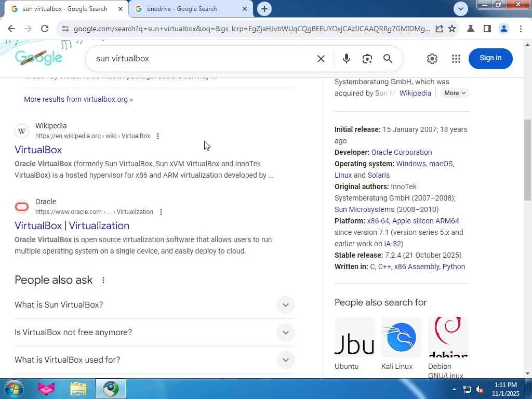Switch to onedrive search tab
Viewport: 532px width, 399px height.
tap(181, 9)
